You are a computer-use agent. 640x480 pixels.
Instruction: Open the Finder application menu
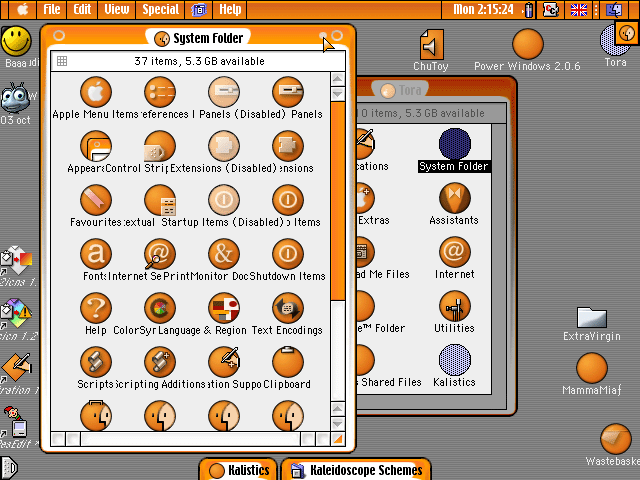click(614, 10)
